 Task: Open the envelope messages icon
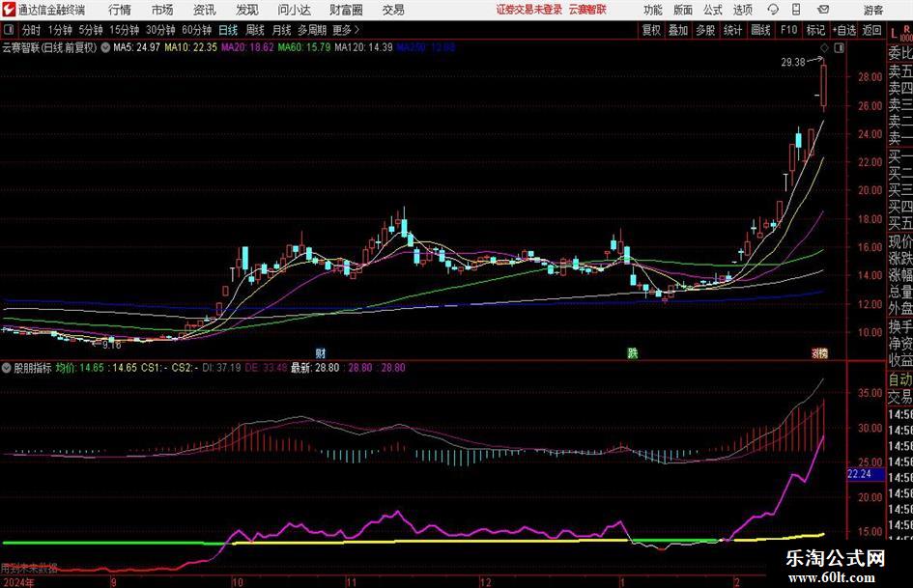(x=823, y=10)
